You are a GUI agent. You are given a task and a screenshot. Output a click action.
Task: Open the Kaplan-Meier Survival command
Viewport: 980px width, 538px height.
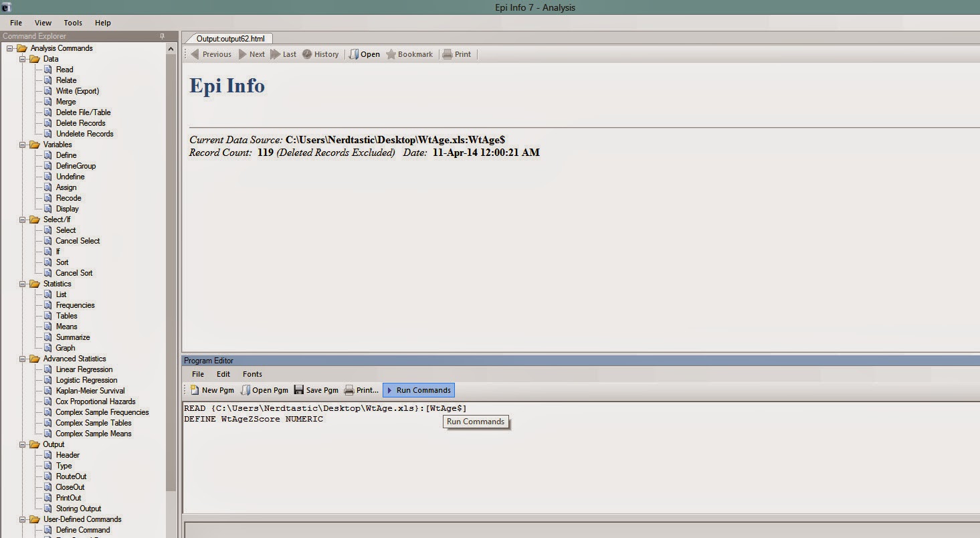[90, 391]
